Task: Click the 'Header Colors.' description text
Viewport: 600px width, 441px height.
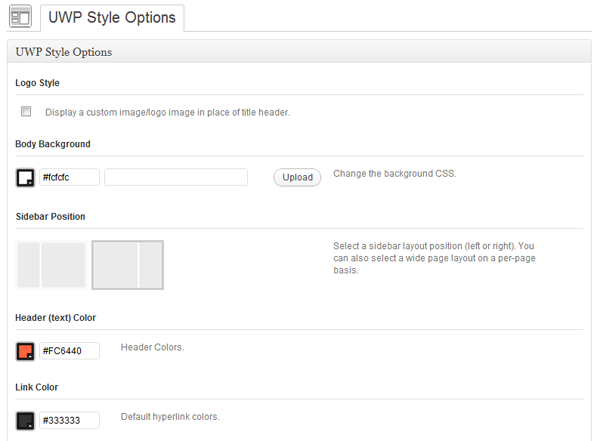Action: coord(152,347)
